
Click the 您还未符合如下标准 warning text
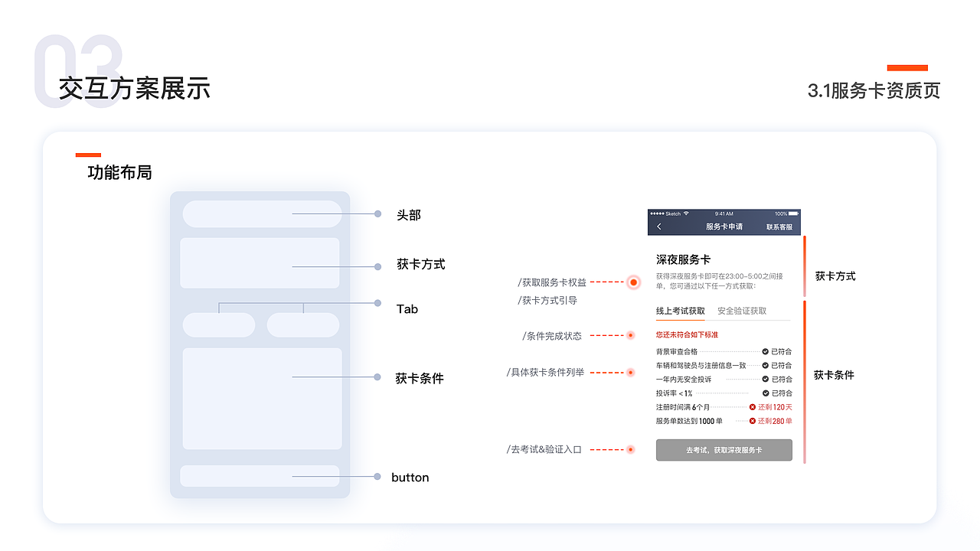tap(688, 335)
